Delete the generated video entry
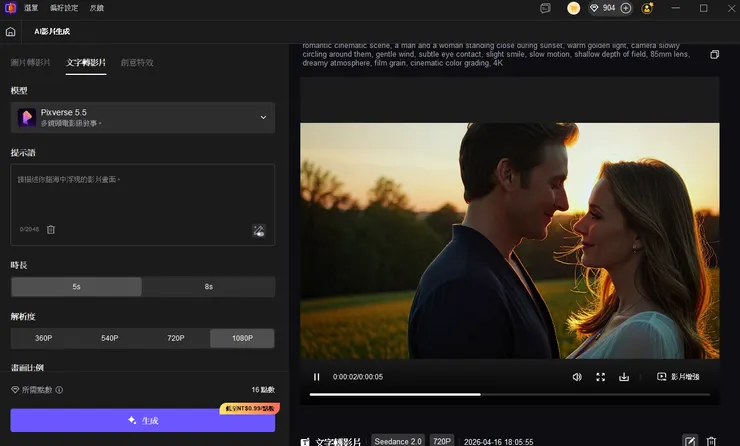740x446 pixels. coord(711,440)
